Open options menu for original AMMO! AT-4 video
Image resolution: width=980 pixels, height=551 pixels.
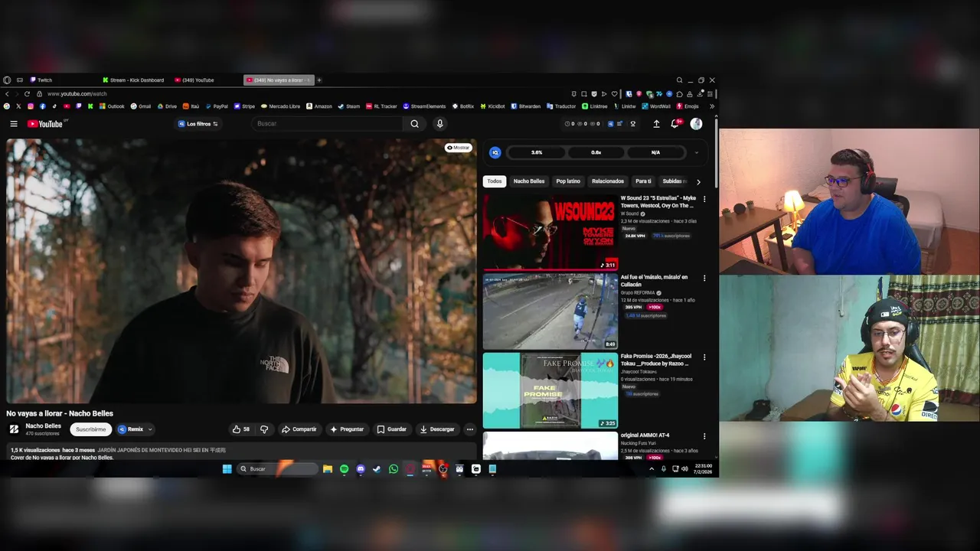click(704, 436)
